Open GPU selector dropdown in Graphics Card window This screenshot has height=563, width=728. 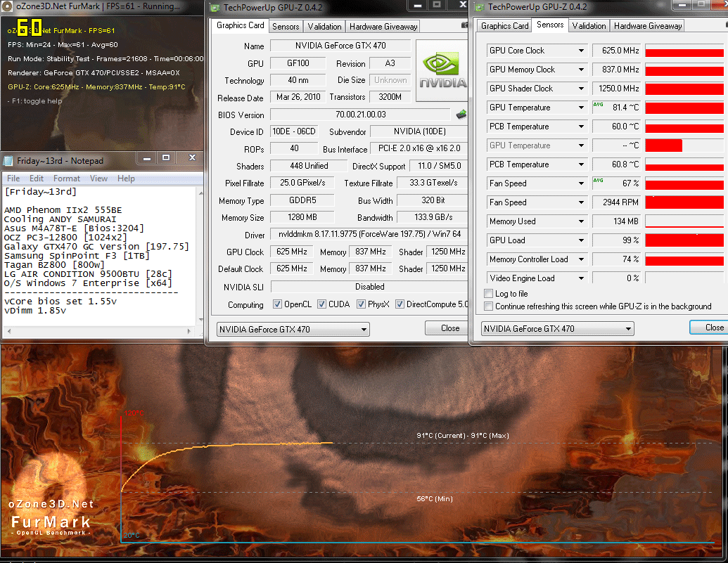point(293,329)
